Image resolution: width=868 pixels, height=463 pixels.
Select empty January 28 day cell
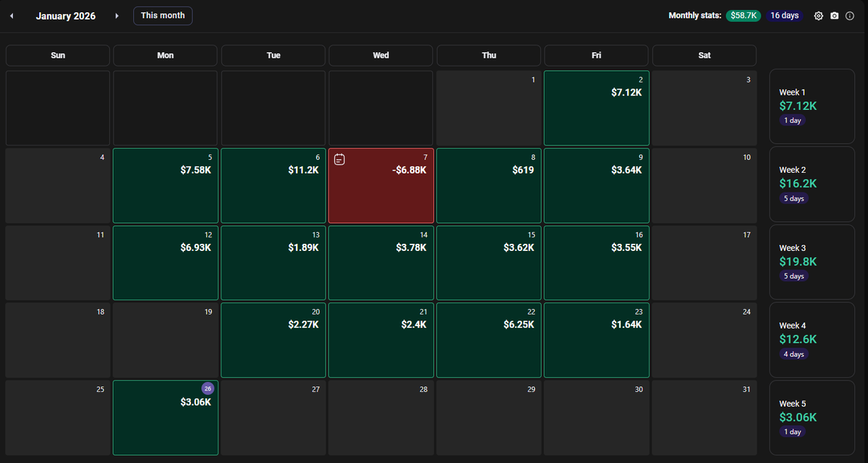click(x=381, y=417)
